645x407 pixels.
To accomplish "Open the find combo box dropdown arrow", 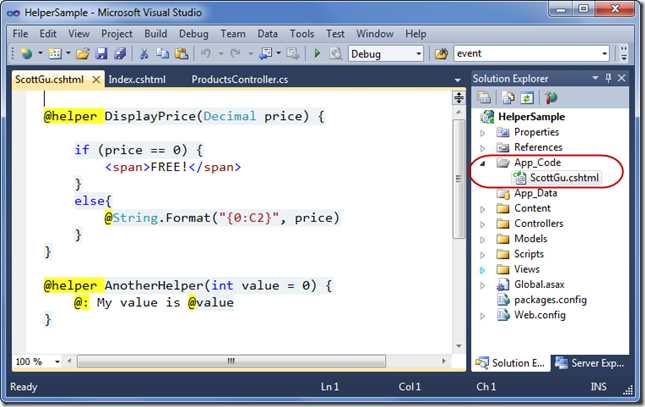I will [604, 54].
